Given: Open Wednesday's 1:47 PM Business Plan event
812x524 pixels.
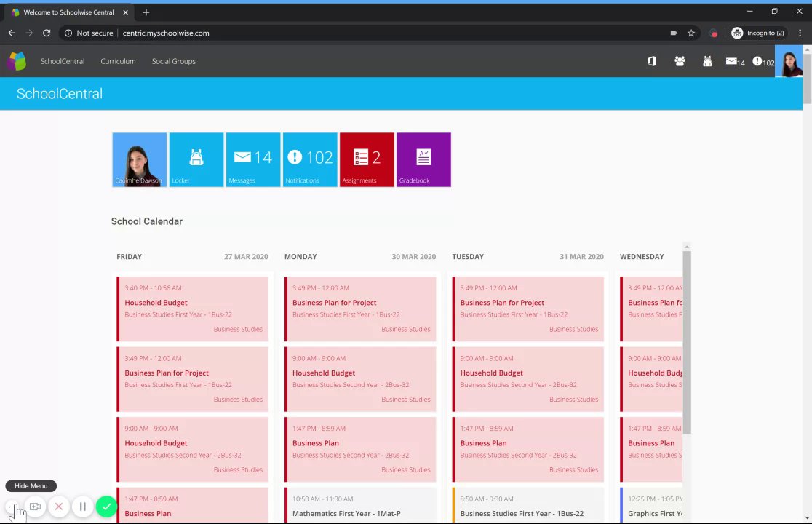Looking at the screenshot, I should [x=651, y=450].
